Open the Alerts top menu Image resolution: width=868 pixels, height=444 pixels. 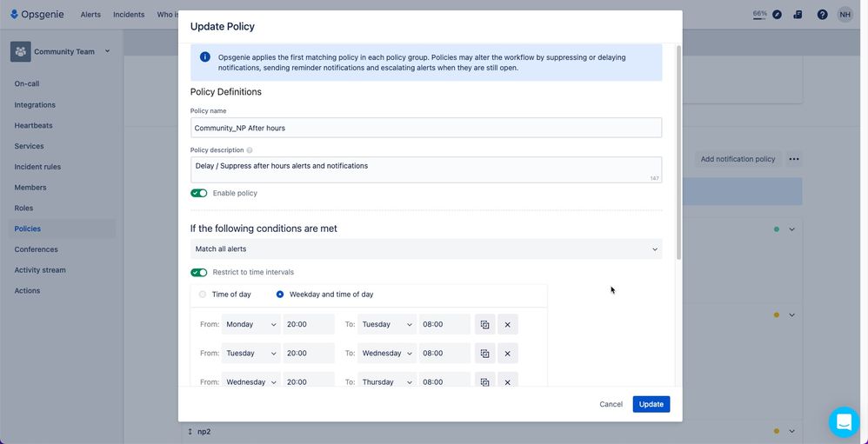90,15
